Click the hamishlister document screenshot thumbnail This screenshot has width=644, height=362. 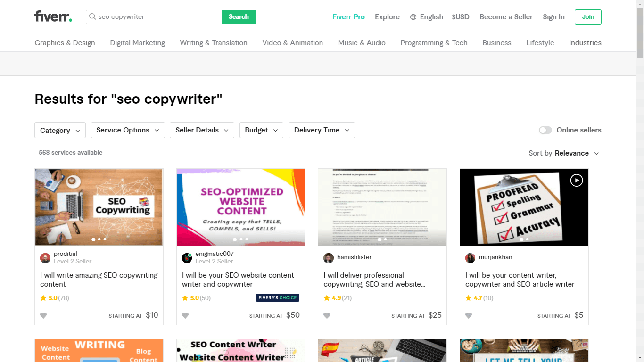pos(382,207)
